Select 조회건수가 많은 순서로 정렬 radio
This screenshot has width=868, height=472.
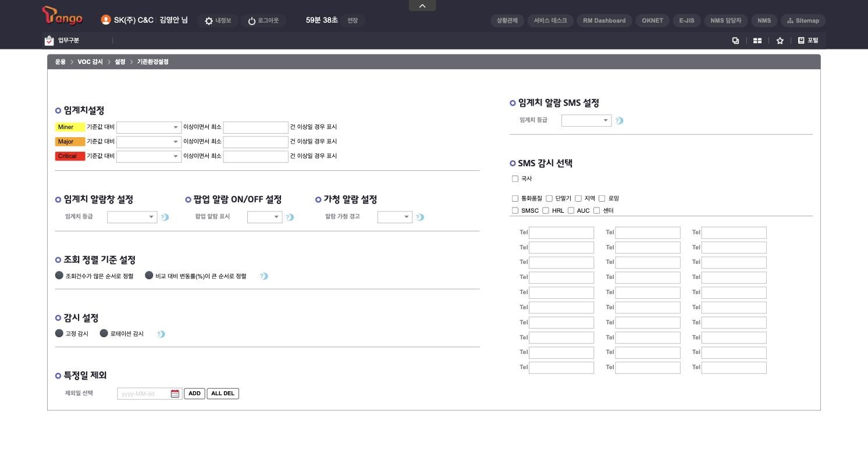point(59,276)
